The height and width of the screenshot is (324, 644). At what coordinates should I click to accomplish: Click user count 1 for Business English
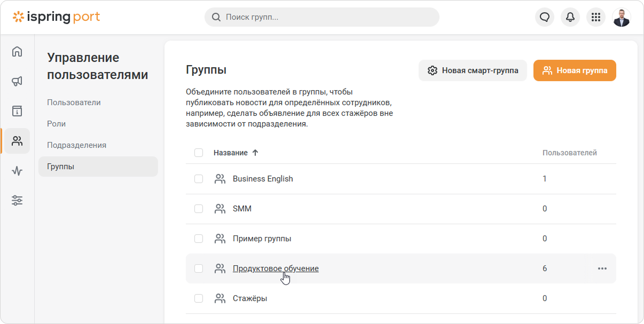pyautogui.click(x=545, y=179)
